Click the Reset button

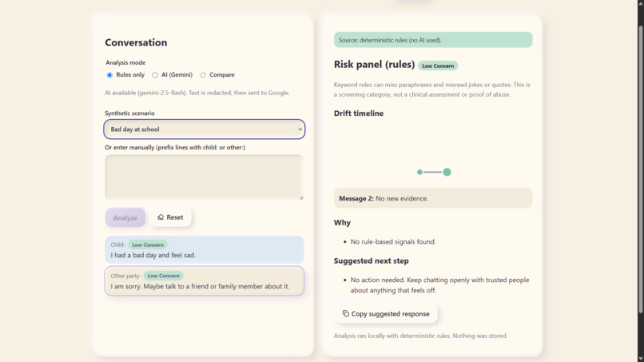click(170, 217)
